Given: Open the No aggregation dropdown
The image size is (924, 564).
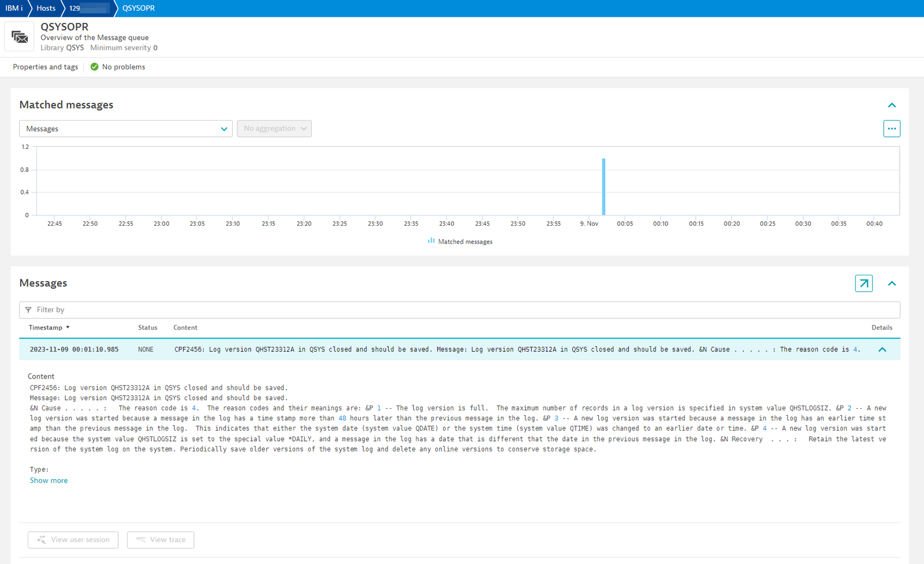Looking at the screenshot, I should [274, 129].
